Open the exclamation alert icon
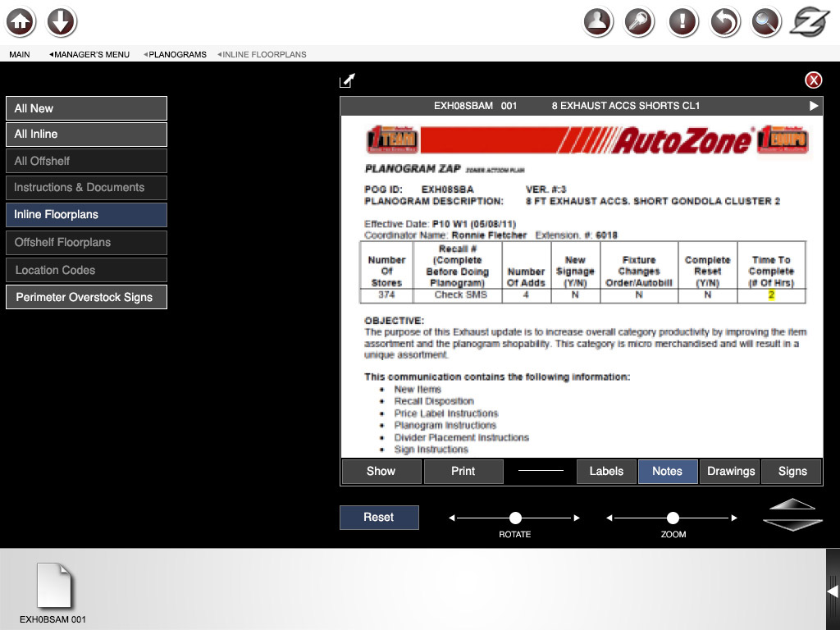This screenshot has width=840, height=630. pos(682,22)
